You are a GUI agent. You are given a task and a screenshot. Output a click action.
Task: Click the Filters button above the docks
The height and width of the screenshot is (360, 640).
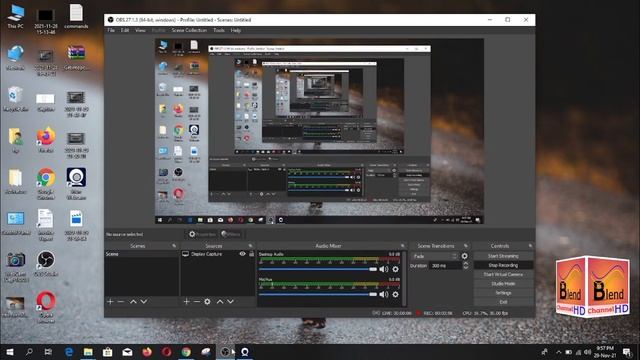click(x=231, y=234)
